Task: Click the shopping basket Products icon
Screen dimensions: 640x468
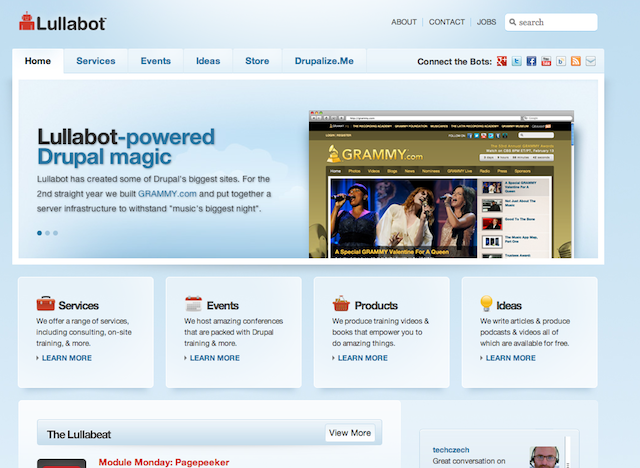Action: 341,303
